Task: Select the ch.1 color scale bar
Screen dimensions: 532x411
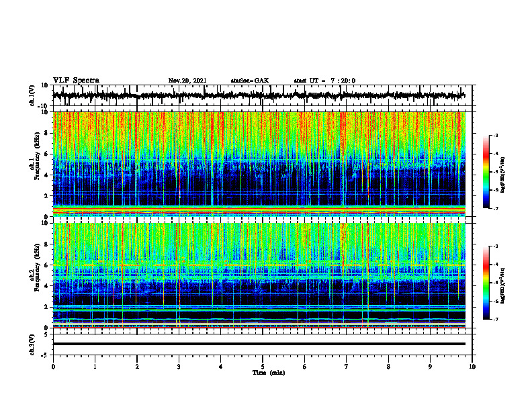Action: [x=486, y=172]
